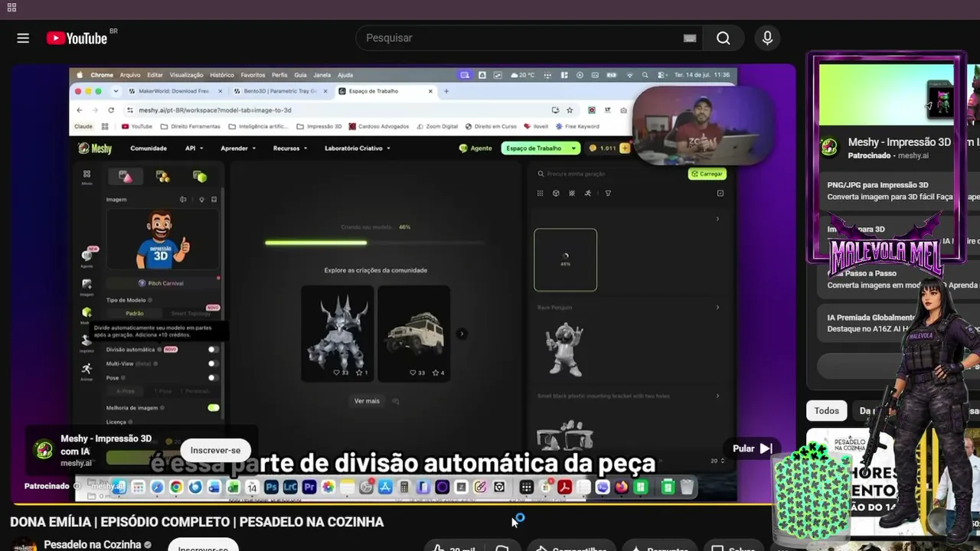Expand the Recursos dropdown in Meshy's navbar

click(x=289, y=148)
